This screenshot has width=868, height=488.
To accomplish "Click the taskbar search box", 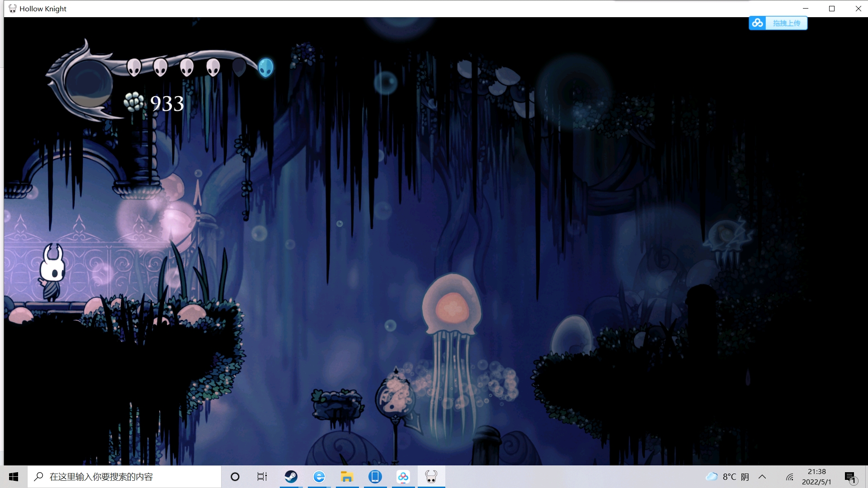I will (124, 477).
